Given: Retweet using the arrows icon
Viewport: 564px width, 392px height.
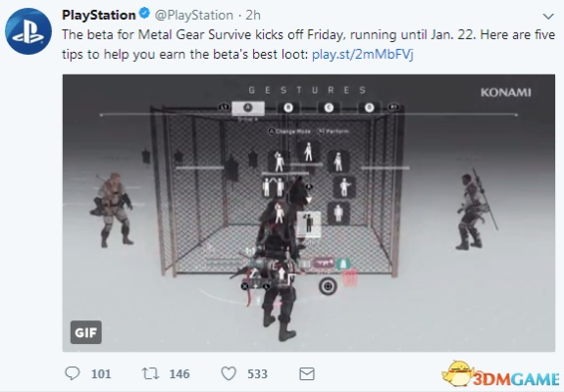Looking at the screenshot, I should point(150,373).
